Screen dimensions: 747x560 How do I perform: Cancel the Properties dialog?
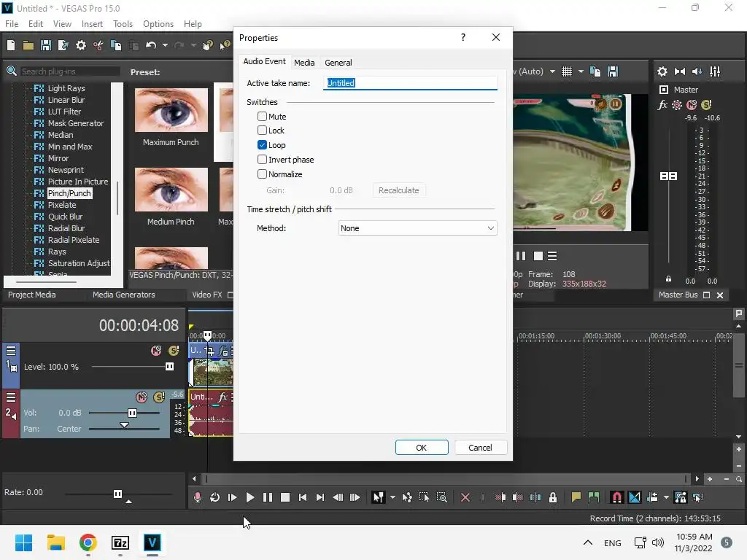(x=480, y=448)
